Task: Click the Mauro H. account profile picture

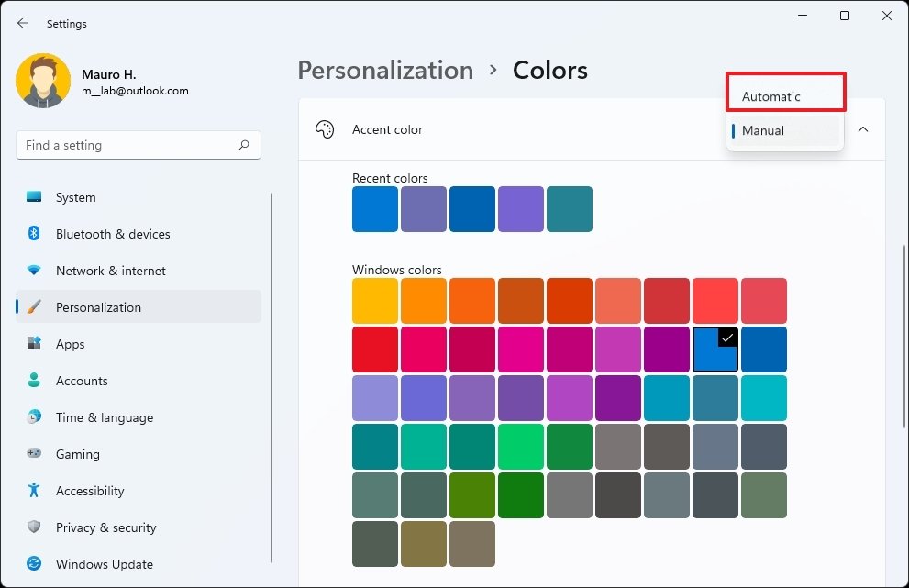Action: (x=43, y=81)
